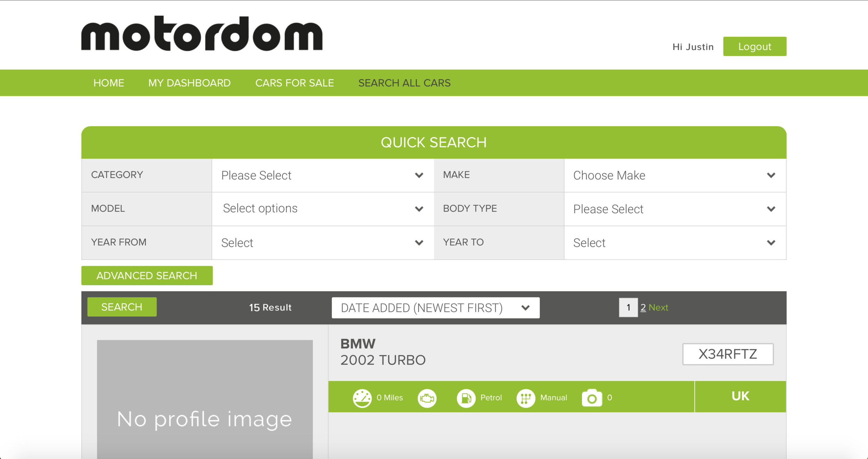Open Cars For Sale navigation item

click(x=294, y=83)
